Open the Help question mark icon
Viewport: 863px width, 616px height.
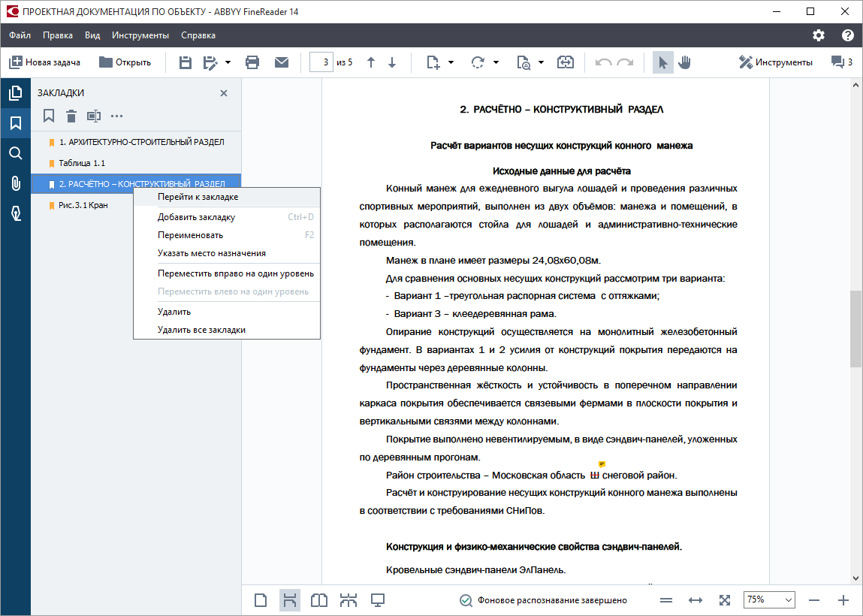pos(847,35)
